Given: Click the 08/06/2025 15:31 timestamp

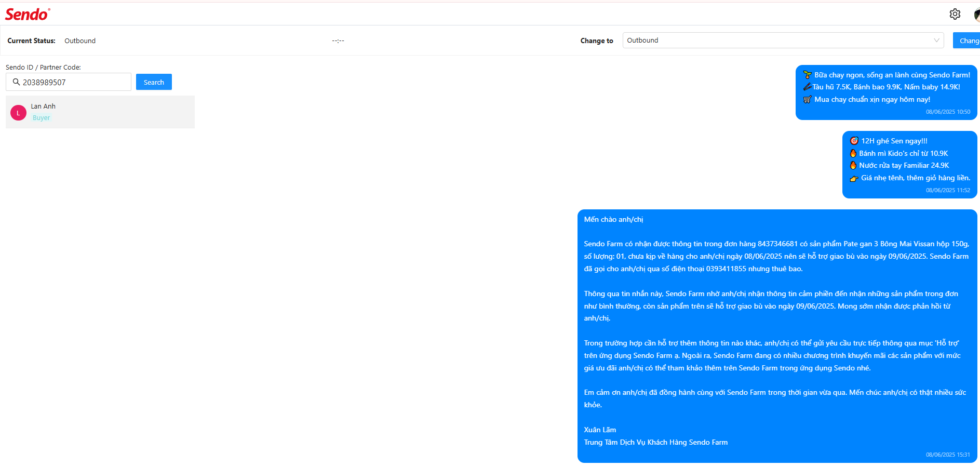Looking at the screenshot, I should click(948, 455).
